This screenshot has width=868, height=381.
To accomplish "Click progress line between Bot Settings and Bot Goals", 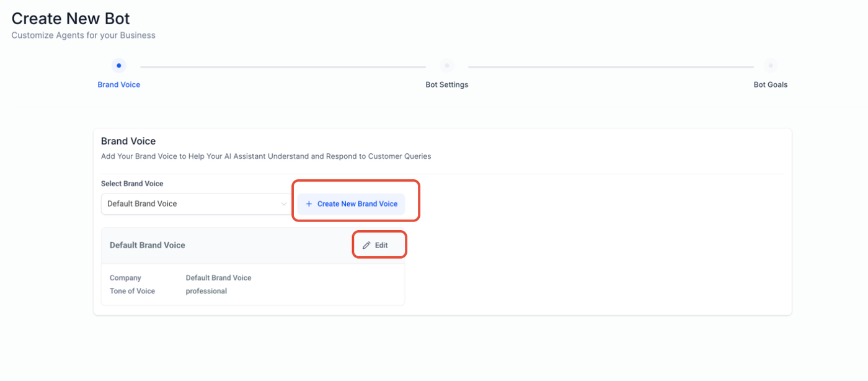I will click(x=611, y=66).
